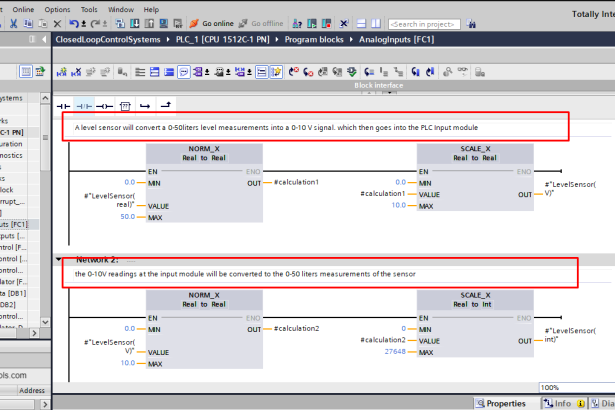Screen dimensions: 615x410
Task: Switch to the Properties tab
Action: coord(506,403)
